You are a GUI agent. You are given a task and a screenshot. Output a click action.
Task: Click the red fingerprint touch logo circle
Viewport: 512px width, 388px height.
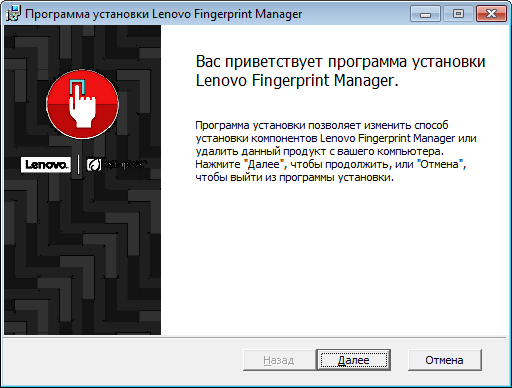[x=82, y=104]
